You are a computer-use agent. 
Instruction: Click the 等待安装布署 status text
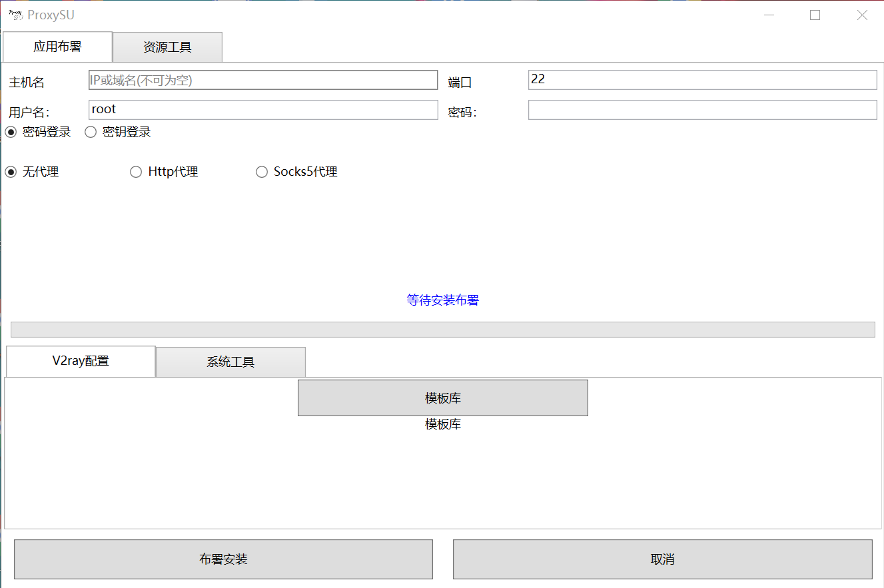[443, 300]
